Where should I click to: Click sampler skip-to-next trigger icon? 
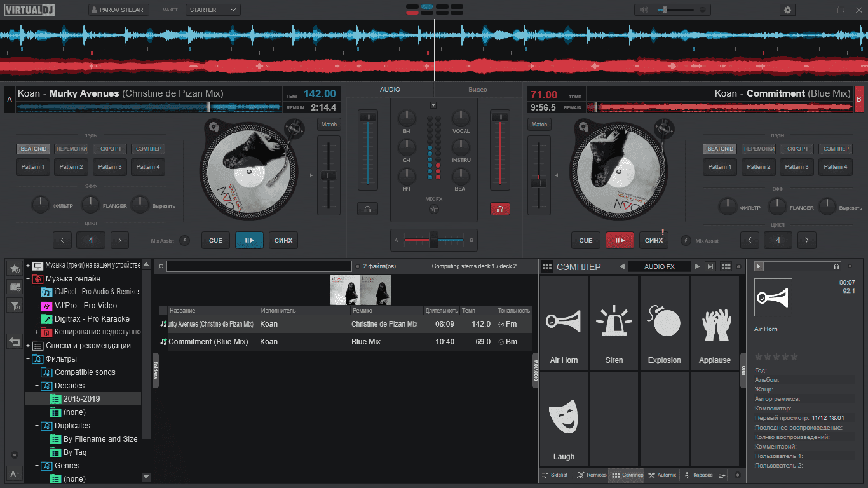tap(711, 267)
